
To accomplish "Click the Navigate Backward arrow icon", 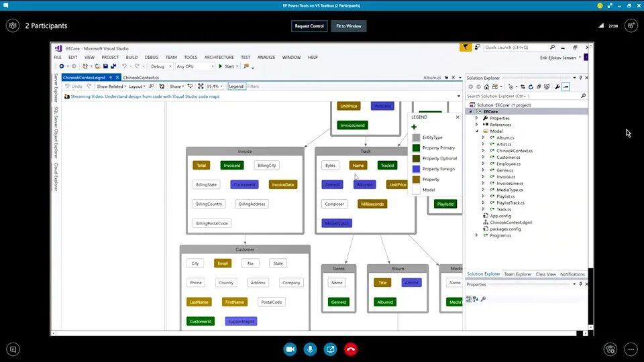I will coord(62,66).
